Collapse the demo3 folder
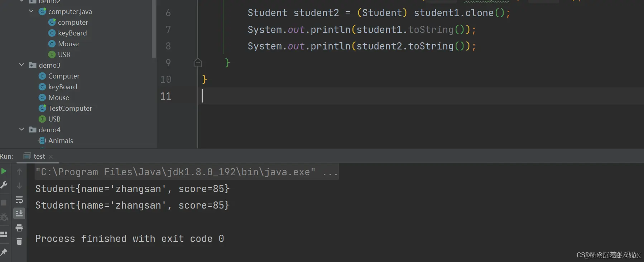Image resolution: width=644 pixels, height=262 pixels. coord(21,65)
